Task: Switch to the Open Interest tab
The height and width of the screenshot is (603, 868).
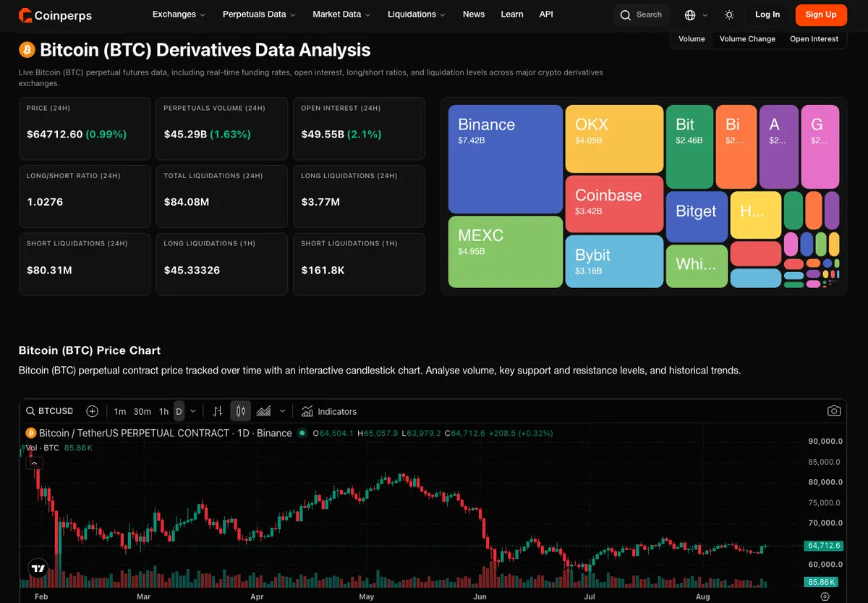Action: [x=814, y=39]
